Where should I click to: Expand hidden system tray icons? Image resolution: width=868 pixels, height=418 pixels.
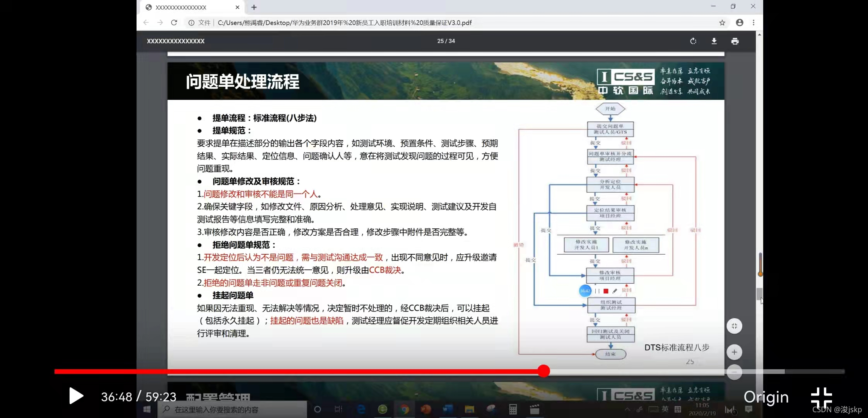tap(627, 409)
